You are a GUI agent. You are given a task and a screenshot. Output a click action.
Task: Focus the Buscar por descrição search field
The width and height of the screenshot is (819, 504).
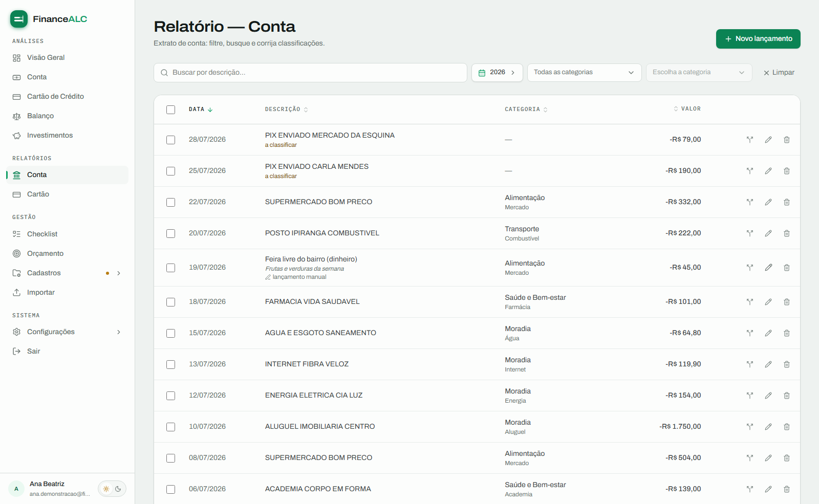(310, 73)
